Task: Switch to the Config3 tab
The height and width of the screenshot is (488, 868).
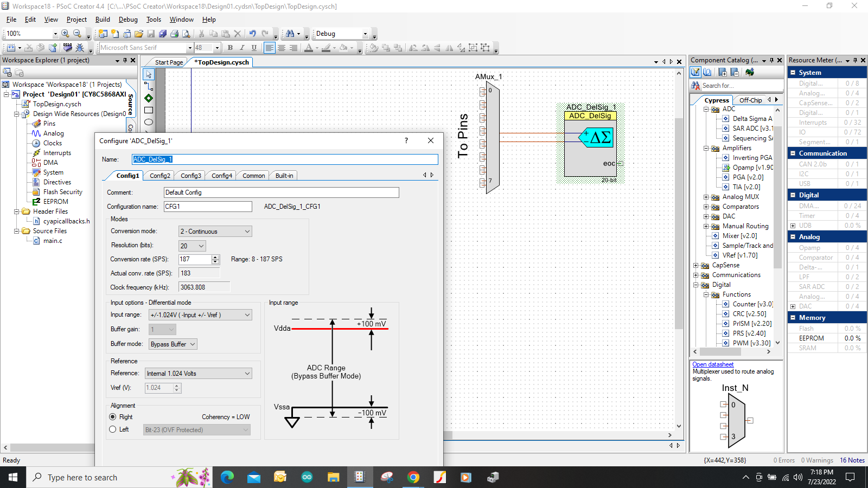Action: coord(191,176)
